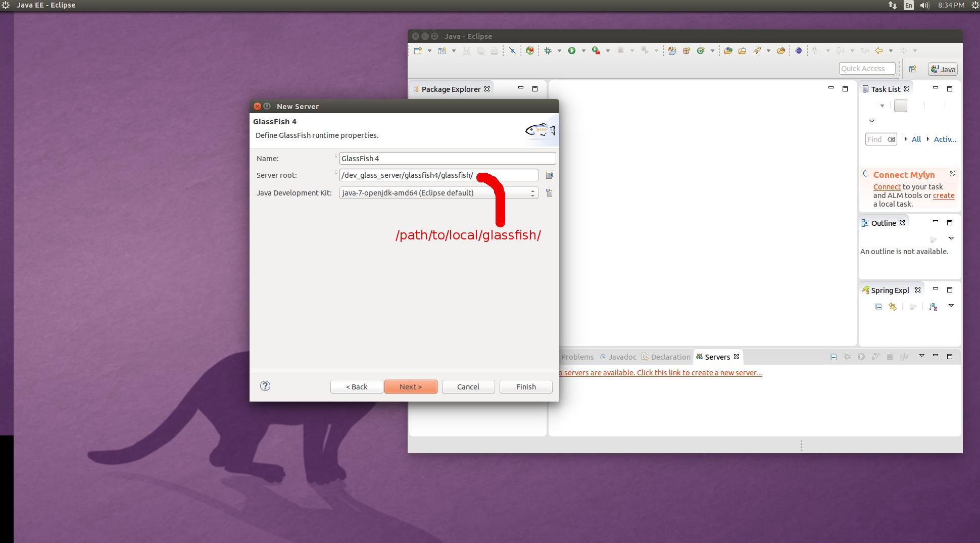Screen dimensions: 980x543
Task: Expand the dropdown arrow next to Run button
Action: pyautogui.click(x=583, y=51)
